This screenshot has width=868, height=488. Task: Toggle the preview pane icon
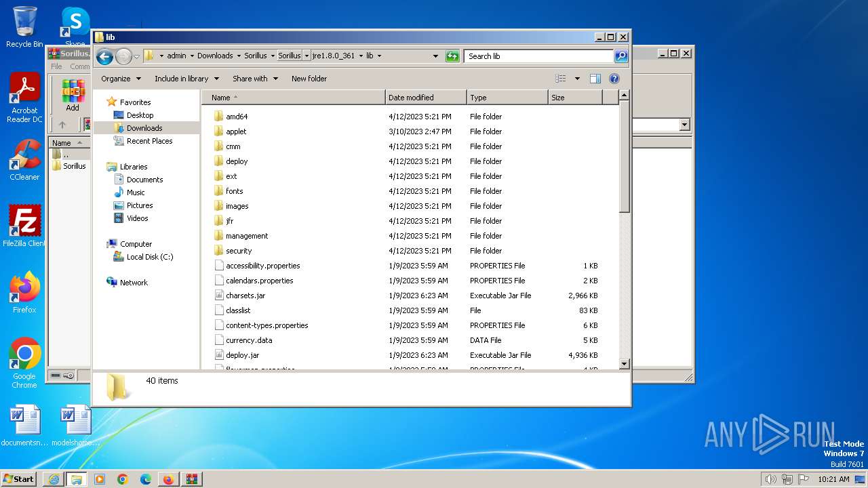point(595,79)
